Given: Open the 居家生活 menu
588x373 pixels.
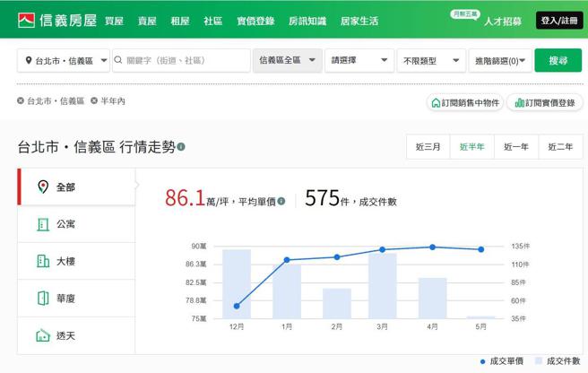Looking at the screenshot, I should tap(359, 21).
